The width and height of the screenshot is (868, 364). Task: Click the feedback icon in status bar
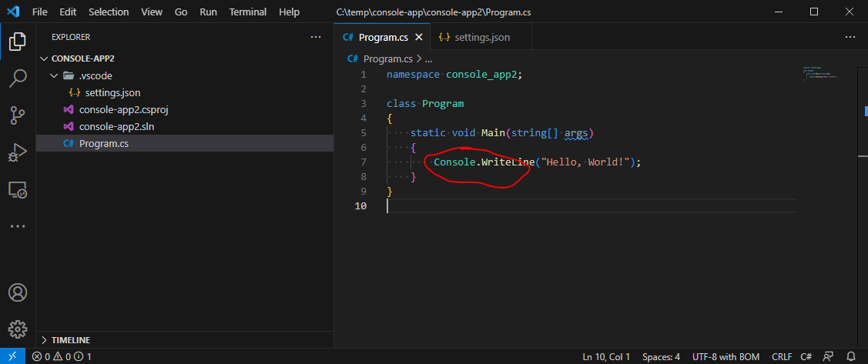tap(828, 357)
